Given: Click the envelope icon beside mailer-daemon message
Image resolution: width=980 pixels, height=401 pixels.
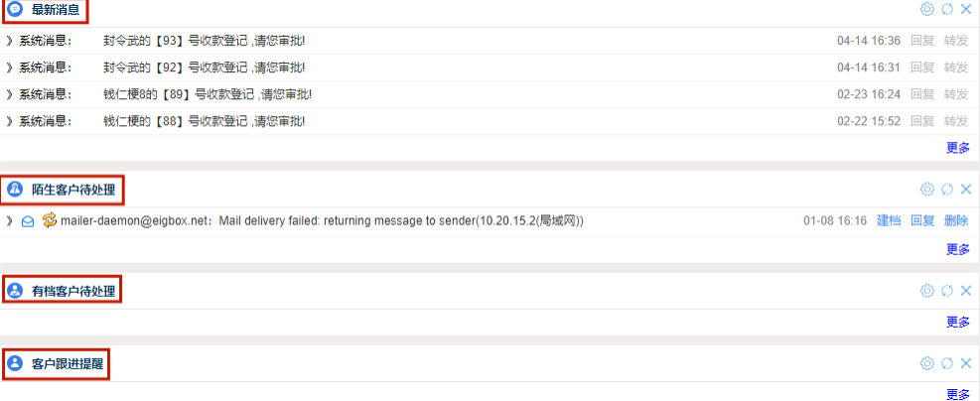Looking at the screenshot, I should tap(28, 221).
